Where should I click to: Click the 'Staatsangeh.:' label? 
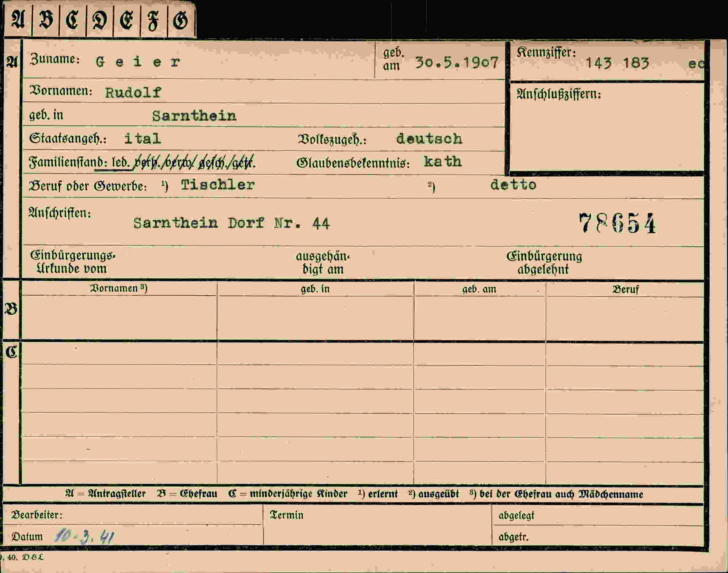(x=68, y=139)
